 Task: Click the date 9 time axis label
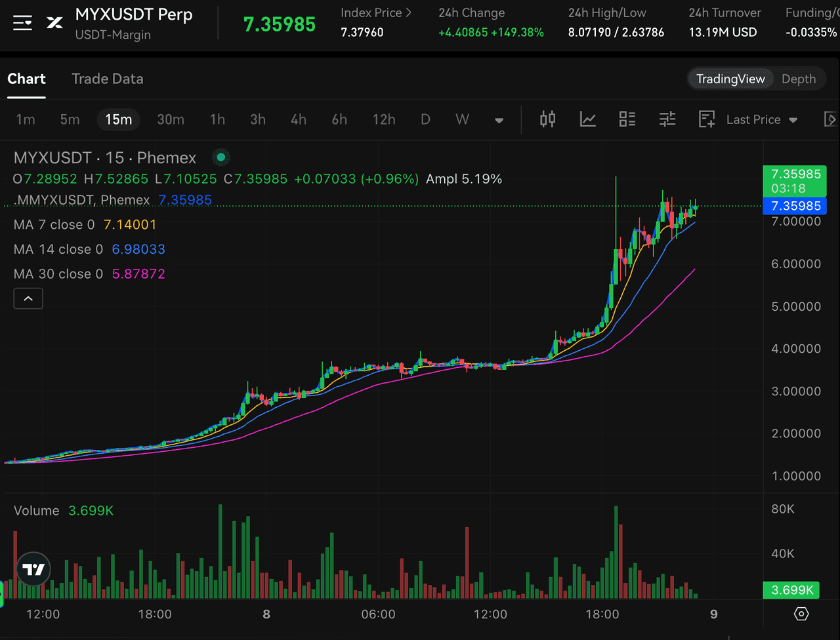(x=714, y=614)
